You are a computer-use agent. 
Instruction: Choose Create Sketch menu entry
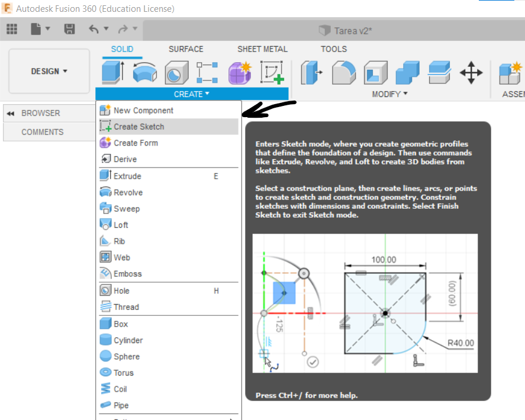coord(169,127)
